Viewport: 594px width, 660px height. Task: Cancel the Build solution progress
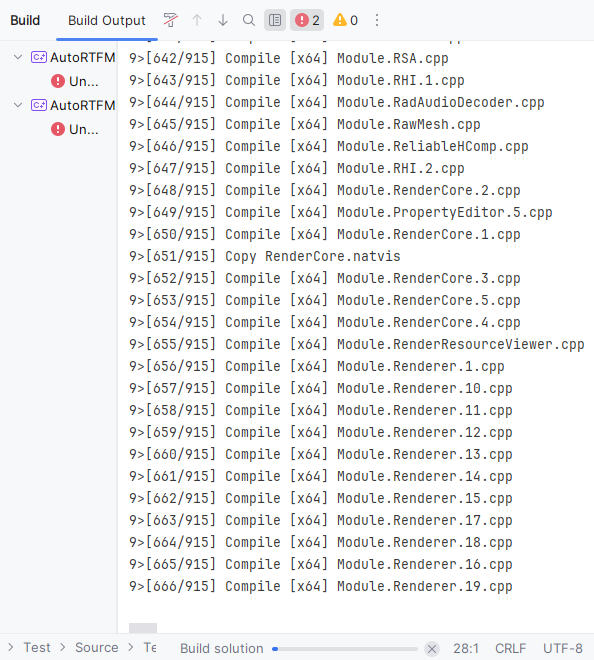coord(432,649)
